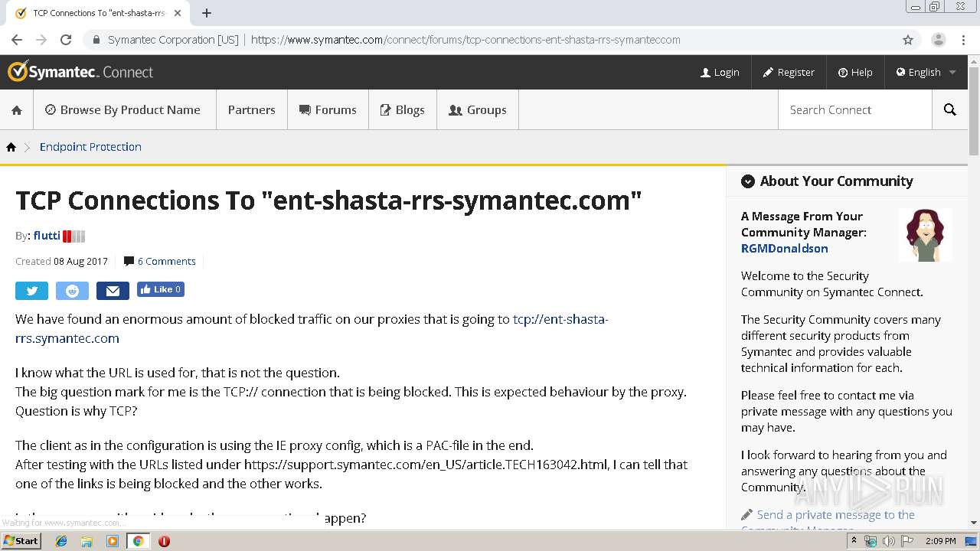Click the site security lock icon
Image resolution: width=980 pixels, height=551 pixels.
tap(96, 40)
